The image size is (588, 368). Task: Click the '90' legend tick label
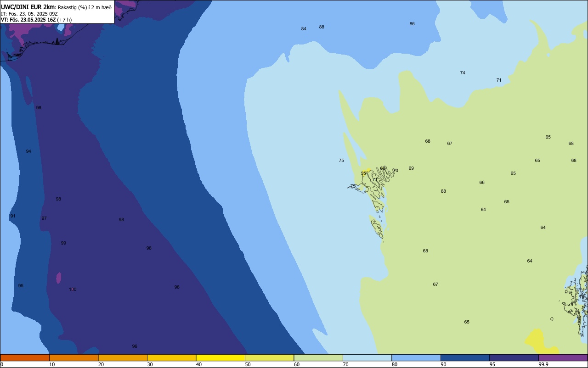443,364
